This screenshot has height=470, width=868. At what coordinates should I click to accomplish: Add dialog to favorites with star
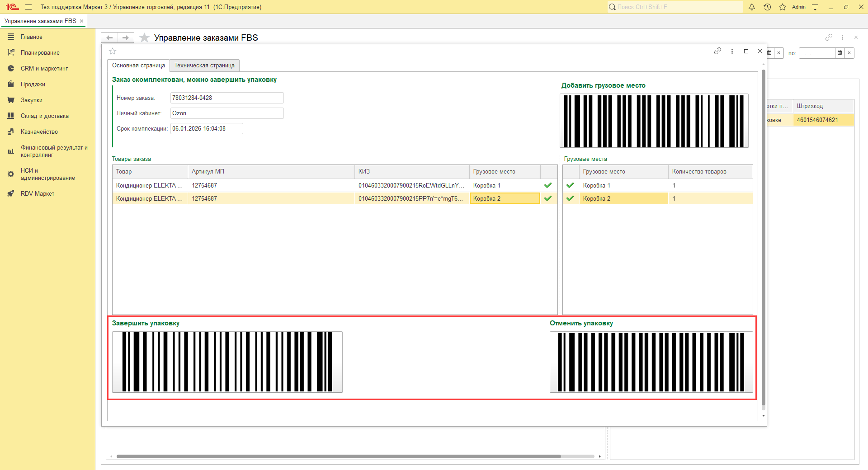[113, 51]
